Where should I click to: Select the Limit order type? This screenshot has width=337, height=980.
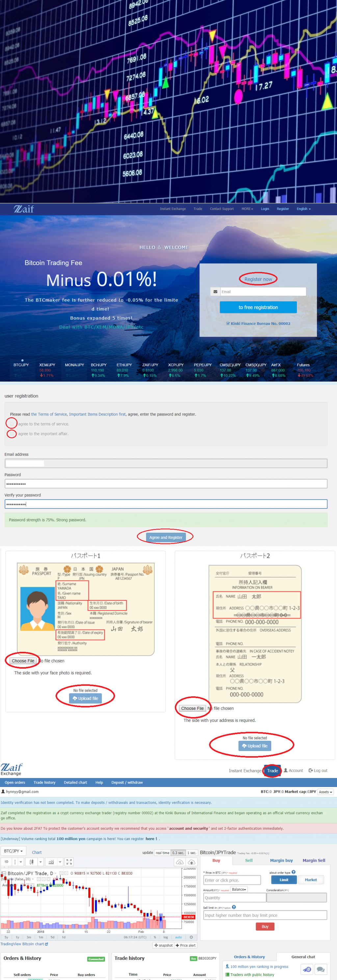pyautogui.click(x=284, y=879)
